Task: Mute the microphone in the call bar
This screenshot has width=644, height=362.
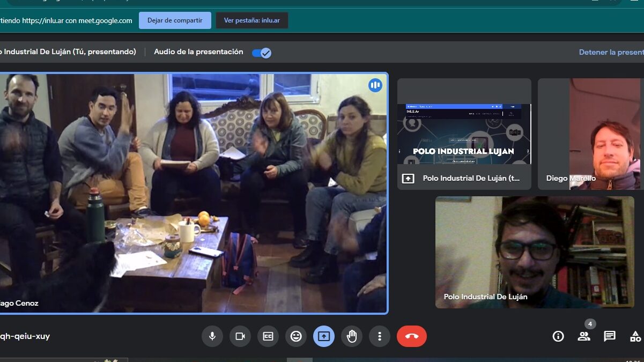Action: (x=212, y=336)
